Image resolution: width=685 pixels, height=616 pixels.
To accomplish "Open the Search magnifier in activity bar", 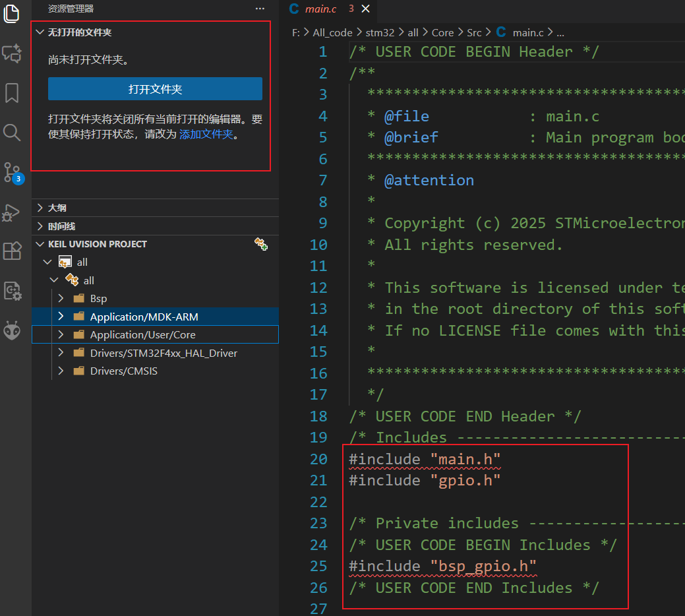I will pos(12,133).
